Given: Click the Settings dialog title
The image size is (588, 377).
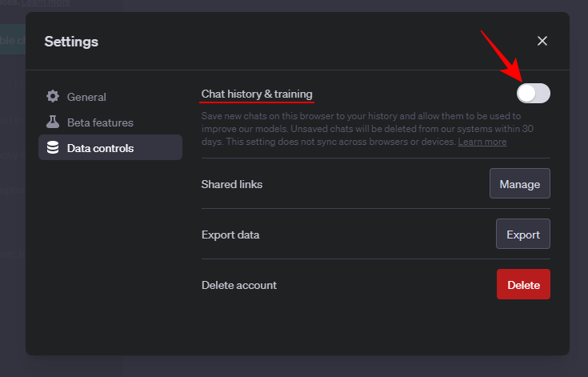Looking at the screenshot, I should [x=71, y=41].
